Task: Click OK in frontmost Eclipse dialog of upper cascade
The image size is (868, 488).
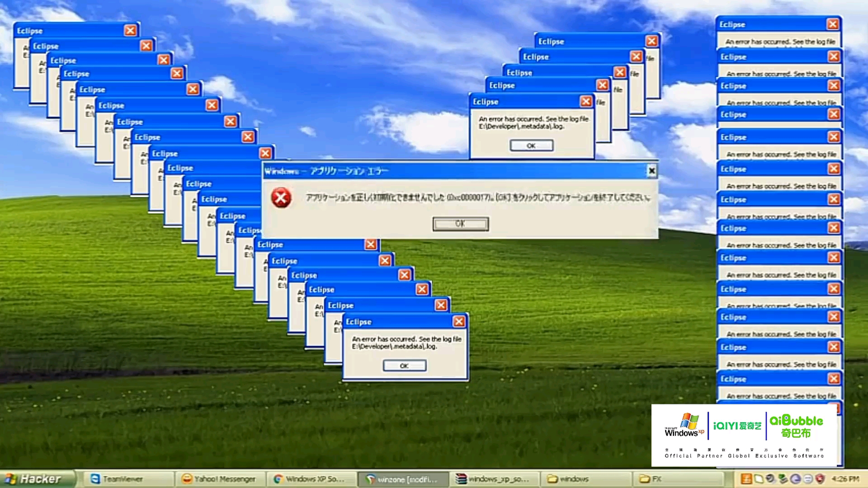Action: click(531, 145)
